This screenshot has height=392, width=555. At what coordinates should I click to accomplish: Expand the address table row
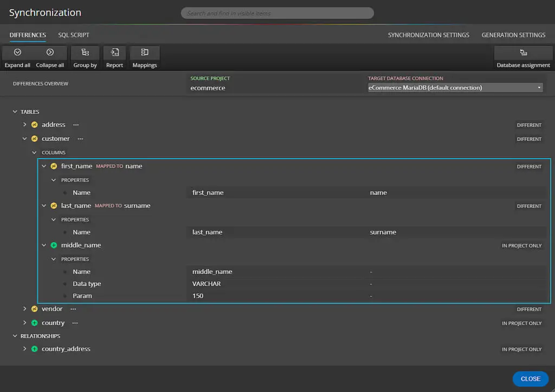click(x=24, y=125)
